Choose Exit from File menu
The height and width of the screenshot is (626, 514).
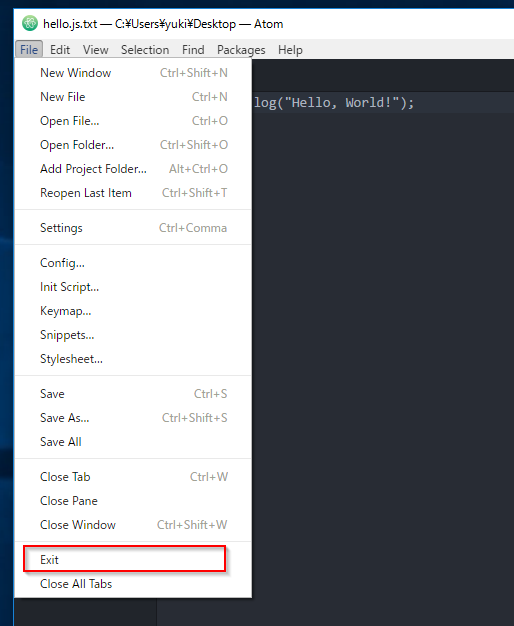[133, 560]
